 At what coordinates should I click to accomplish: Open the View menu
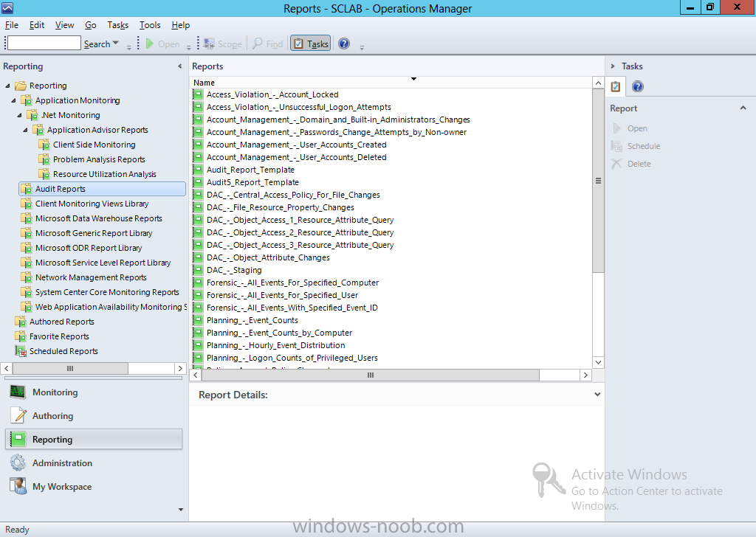pyautogui.click(x=65, y=25)
